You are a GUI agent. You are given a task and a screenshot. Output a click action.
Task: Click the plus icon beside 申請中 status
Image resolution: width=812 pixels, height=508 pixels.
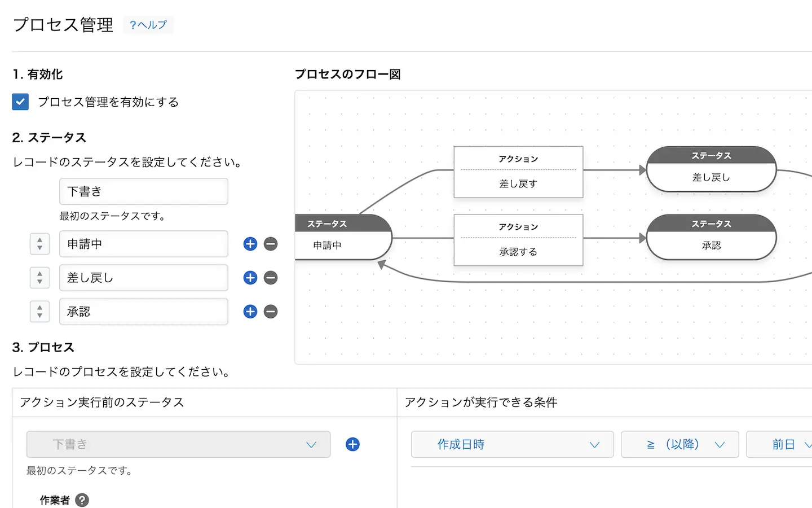point(250,244)
